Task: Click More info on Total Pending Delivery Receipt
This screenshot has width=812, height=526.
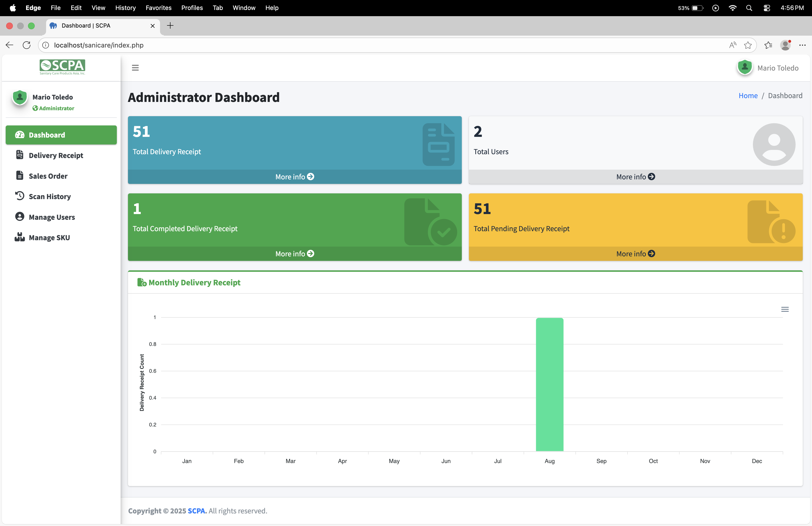Action: click(635, 253)
